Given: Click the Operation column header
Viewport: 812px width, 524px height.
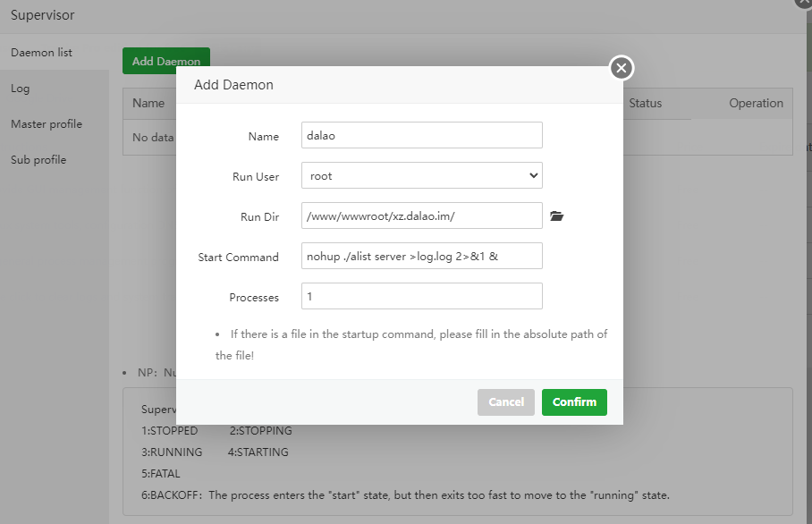Looking at the screenshot, I should (x=756, y=103).
